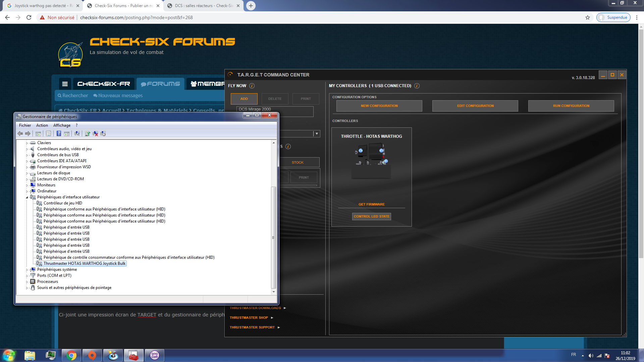Click NEW CONFIGURATION button

point(379,106)
